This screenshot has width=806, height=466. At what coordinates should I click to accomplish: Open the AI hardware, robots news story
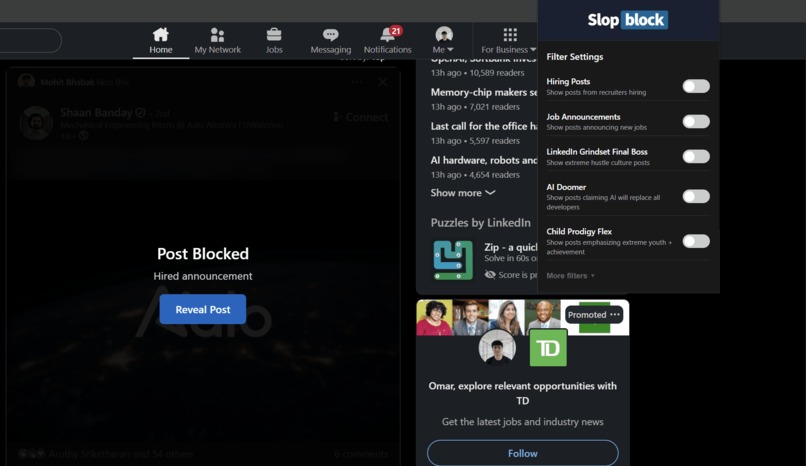click(484, 160)
